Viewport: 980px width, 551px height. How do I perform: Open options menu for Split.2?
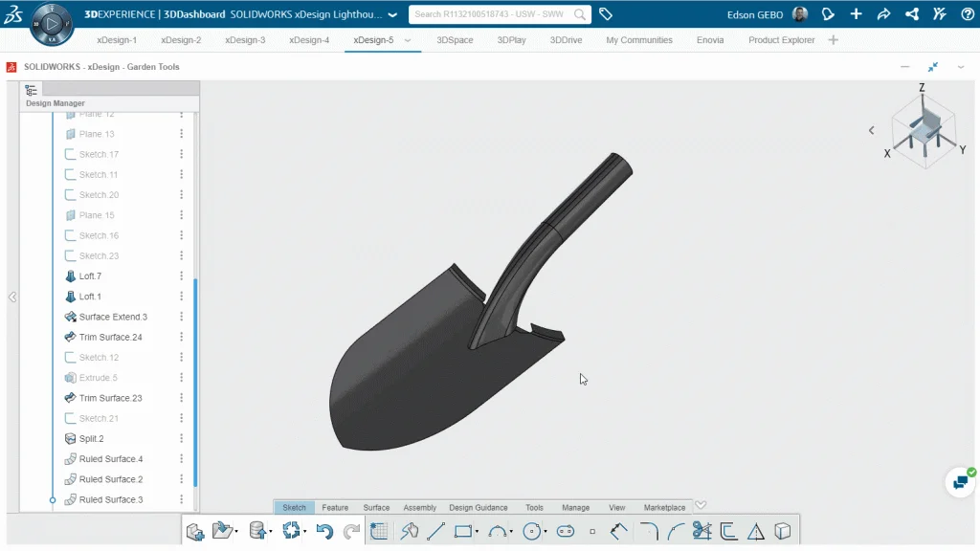tap(181, 438)
